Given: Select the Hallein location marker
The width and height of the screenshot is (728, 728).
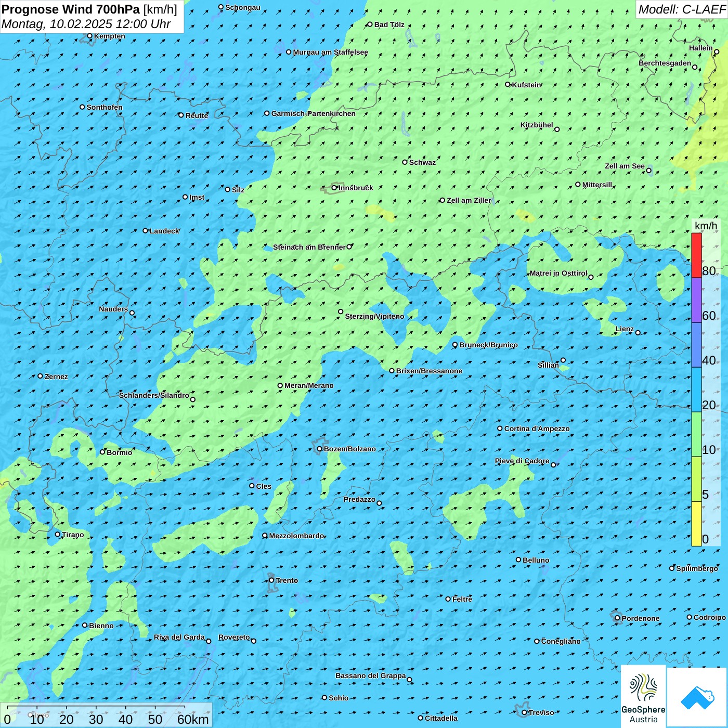Looking at the screenshot, I should tap(717, 51).
